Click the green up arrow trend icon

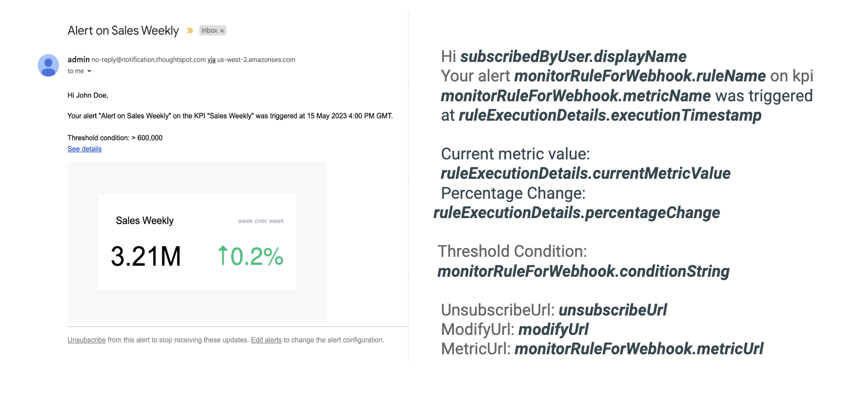pos(223,256)
